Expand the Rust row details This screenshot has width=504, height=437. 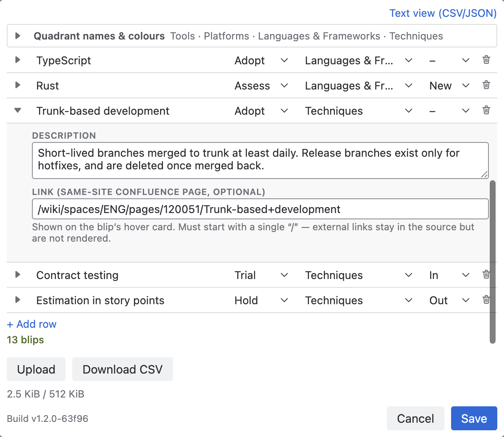coord(18,85)
